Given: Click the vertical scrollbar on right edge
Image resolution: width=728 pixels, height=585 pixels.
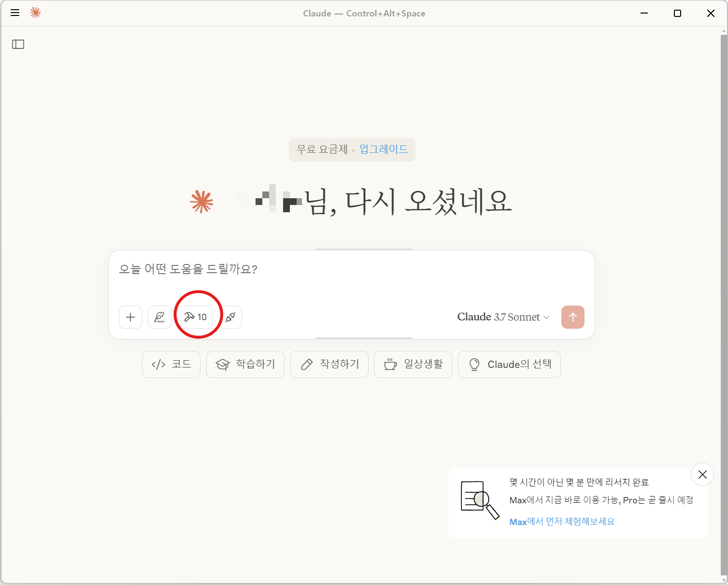Looking at the screenshot, I should click(724, 306).
